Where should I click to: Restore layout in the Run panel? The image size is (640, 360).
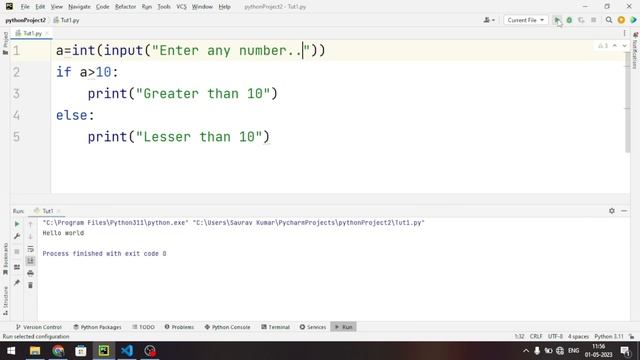point(17,267)
